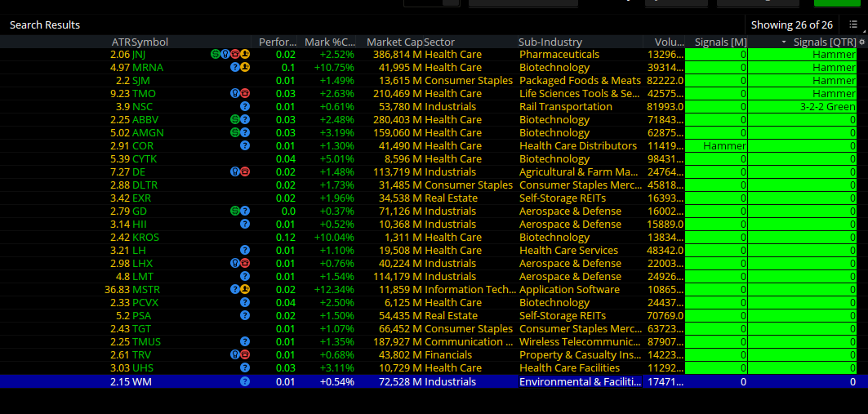The width and height of the screenshot is (868, 414).
Task: Click the blue question mark icon for LMT
Action: coord(245,276)
